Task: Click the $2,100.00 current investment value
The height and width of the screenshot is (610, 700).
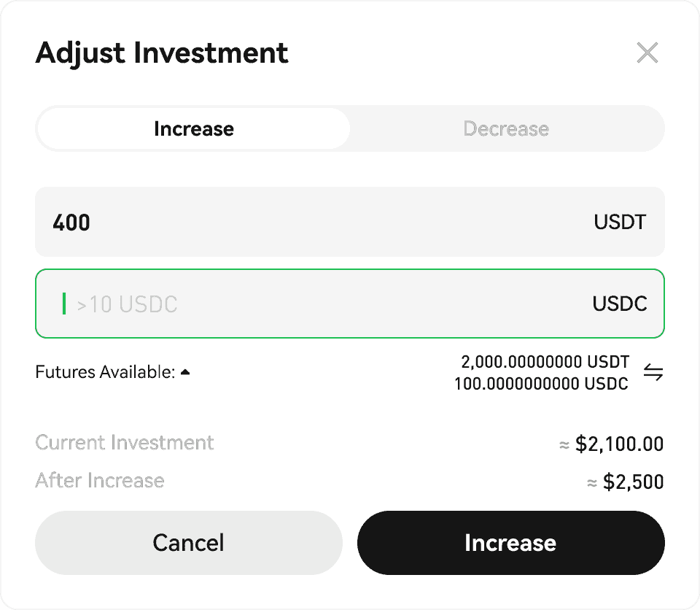Action: click(x=619, y=444)
